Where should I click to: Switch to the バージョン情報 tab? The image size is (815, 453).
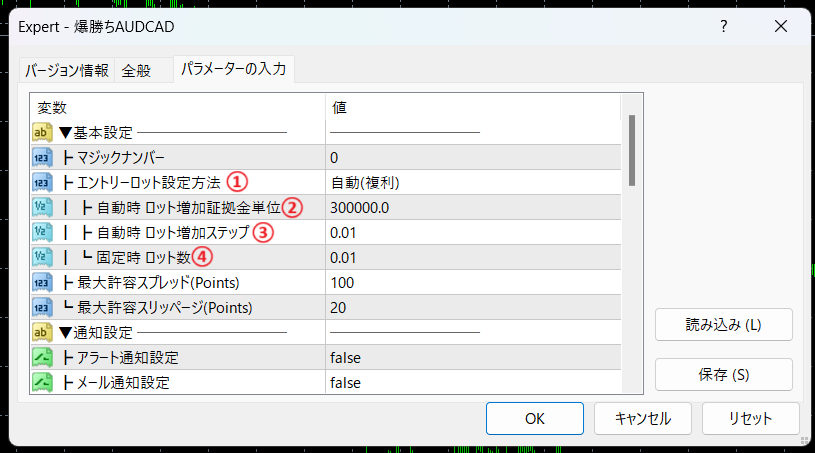coord(67,71)
